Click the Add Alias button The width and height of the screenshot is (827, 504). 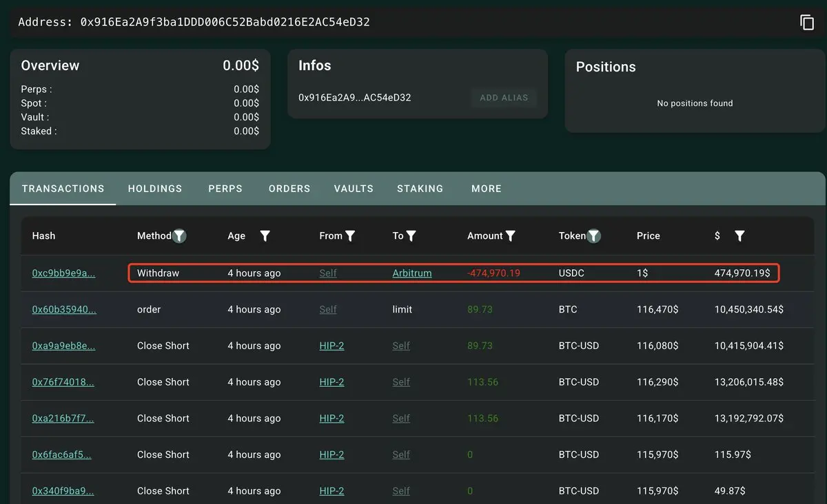coord(504,98)
